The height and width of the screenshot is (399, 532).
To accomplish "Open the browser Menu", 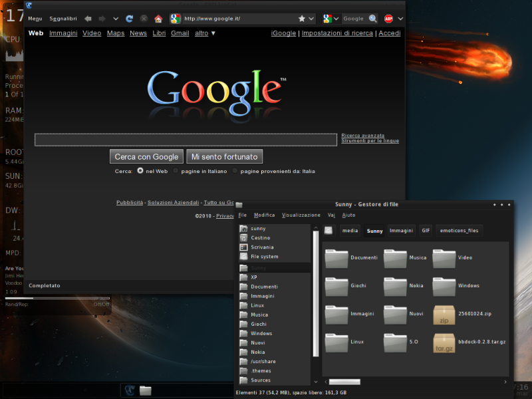I will [35, 19].
